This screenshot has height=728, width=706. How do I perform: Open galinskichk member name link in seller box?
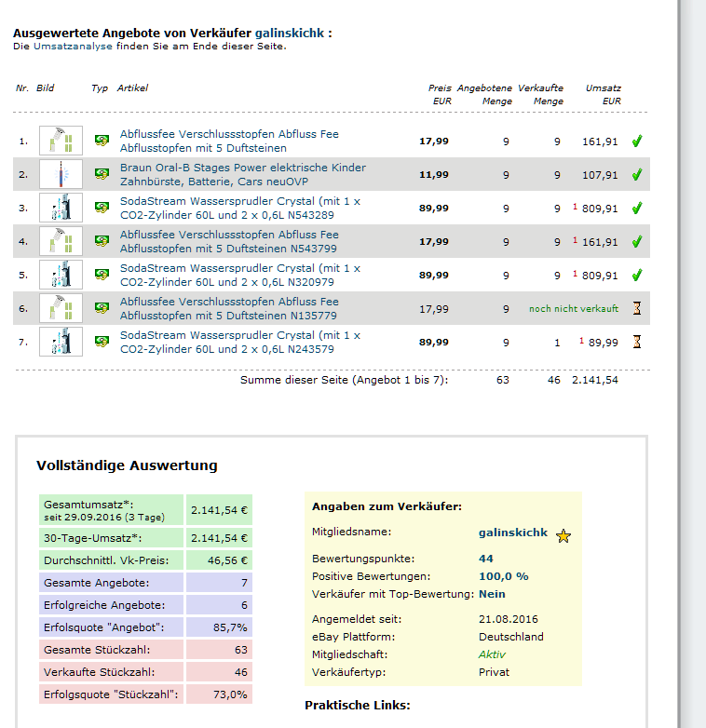tap(513, 533)
